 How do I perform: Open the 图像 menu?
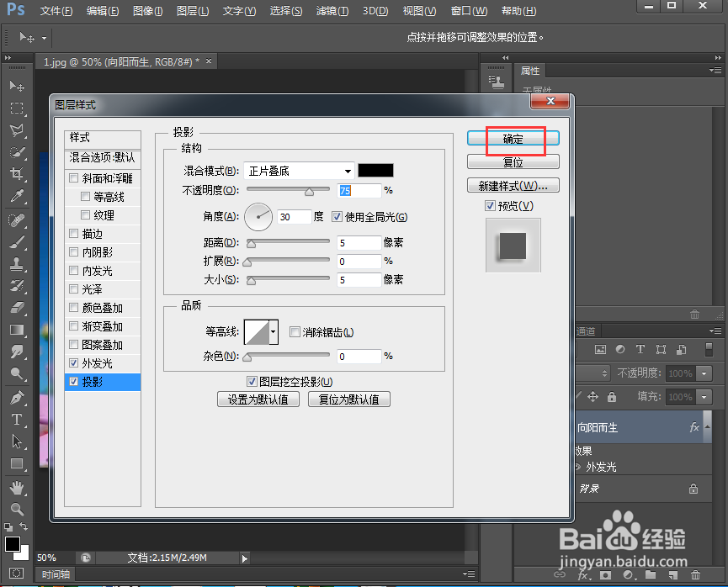pyautogui.click(x=147, y=11)
